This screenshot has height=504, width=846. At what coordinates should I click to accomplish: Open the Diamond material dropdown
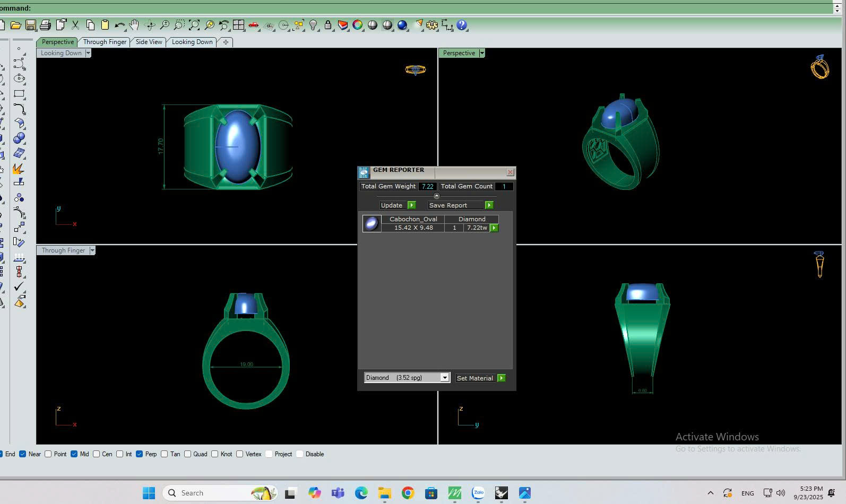(x=444, y=378)
